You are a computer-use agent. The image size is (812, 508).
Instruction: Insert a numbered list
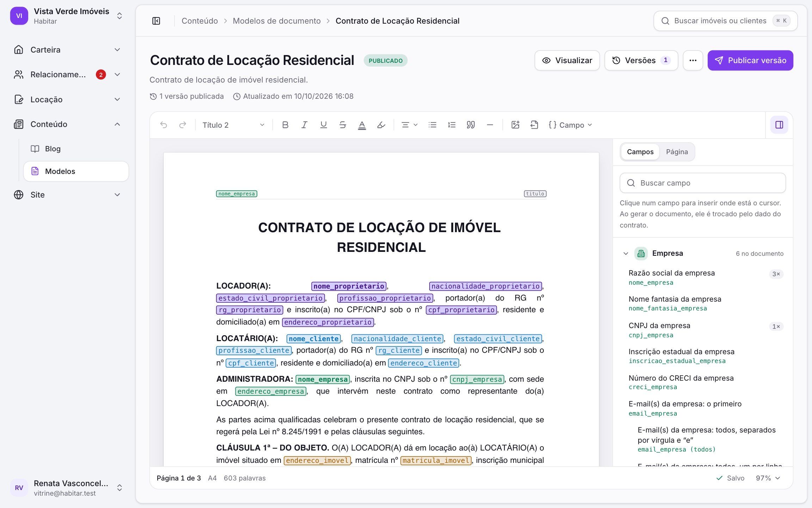[452, 125]
